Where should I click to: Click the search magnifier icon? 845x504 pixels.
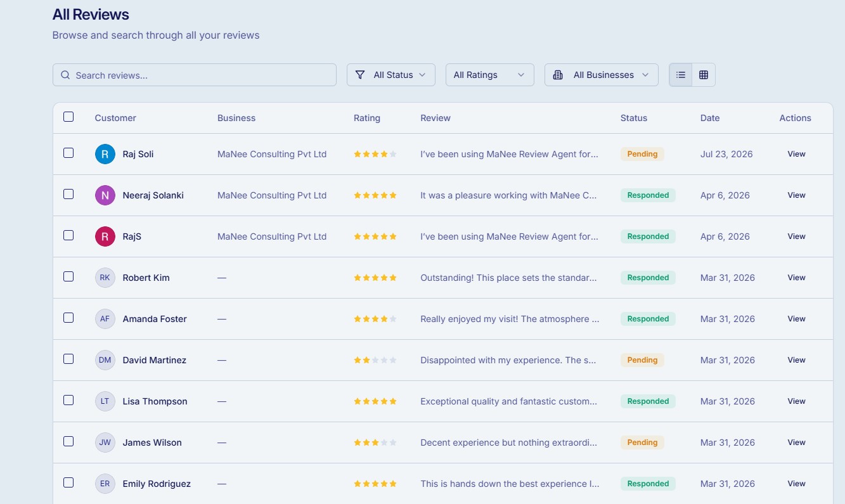(x=65, y=75)
